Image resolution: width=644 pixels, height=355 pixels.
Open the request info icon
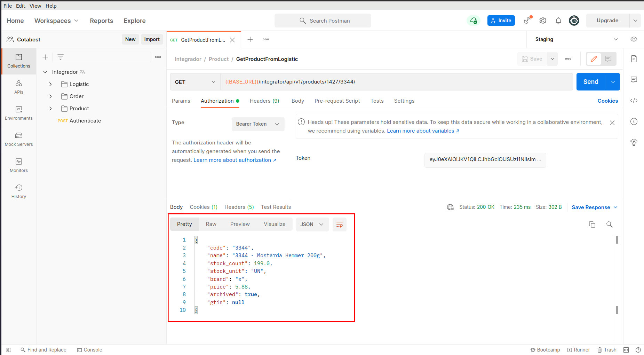tap(634, 121)
